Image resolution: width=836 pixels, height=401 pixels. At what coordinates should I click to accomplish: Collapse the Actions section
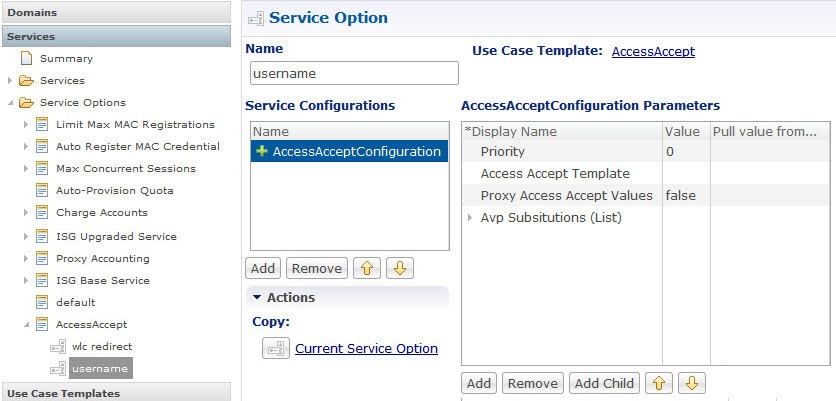coord(258,298)
